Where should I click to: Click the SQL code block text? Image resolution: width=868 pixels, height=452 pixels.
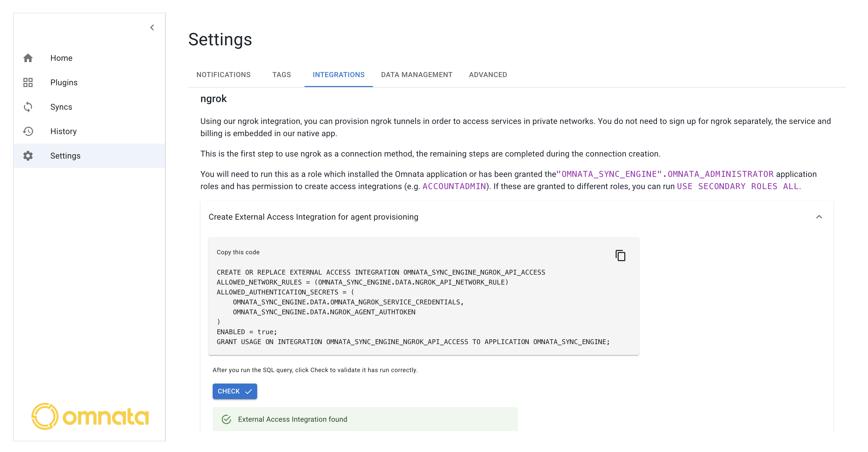coord(381,307)
